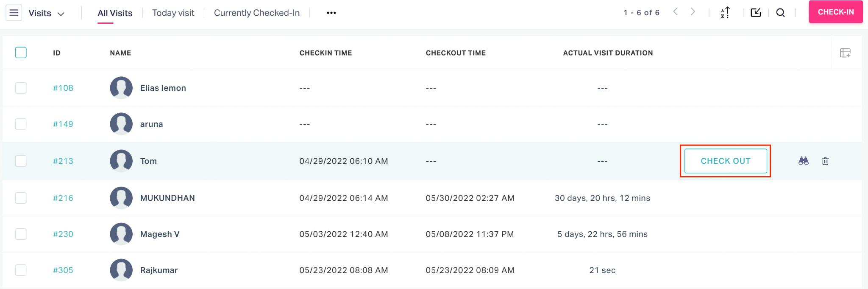Click Rajkumar avatar image
Image resolution: width=868 pixels, height=289 pixels.
point(121,270)
